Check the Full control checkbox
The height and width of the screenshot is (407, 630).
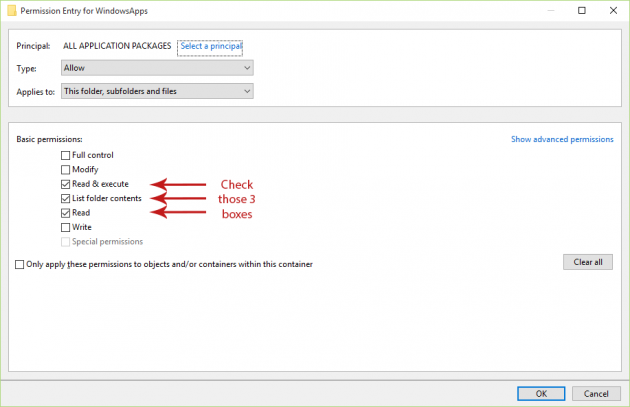(x=65, y=155)
